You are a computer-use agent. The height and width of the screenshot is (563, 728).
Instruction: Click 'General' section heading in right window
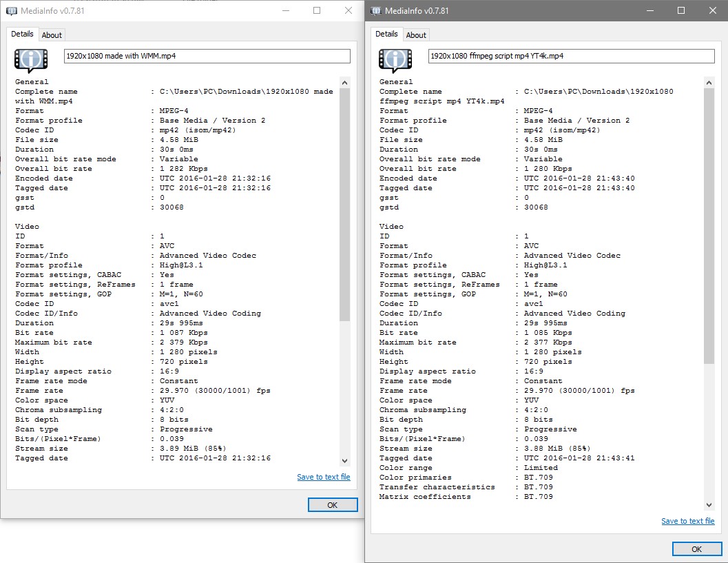click(x=396, y=82)
